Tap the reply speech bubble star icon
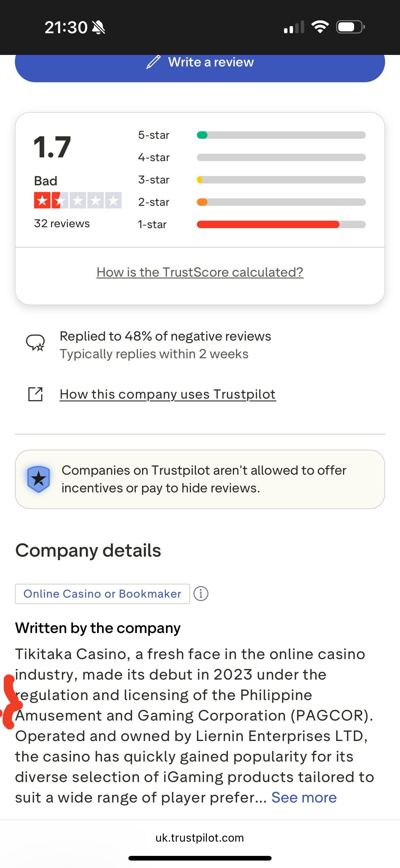This screenshot has height=868, width=400. tap(35, 342)
